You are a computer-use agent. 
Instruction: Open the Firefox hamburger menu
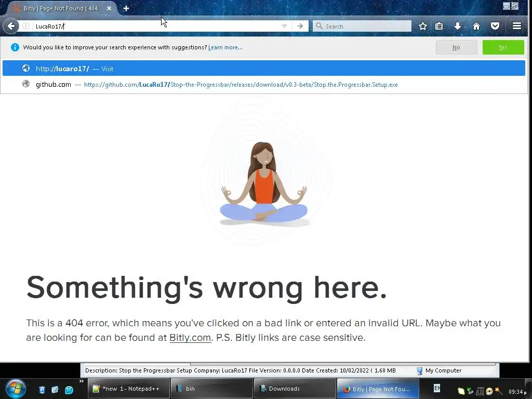517,26
